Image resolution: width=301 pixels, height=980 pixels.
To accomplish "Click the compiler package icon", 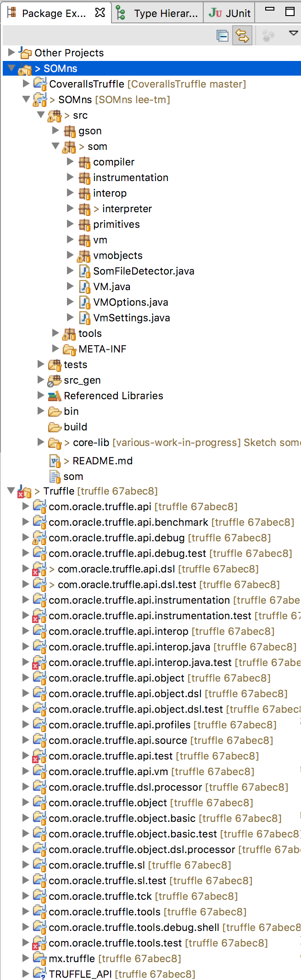I will click(84, 162).
